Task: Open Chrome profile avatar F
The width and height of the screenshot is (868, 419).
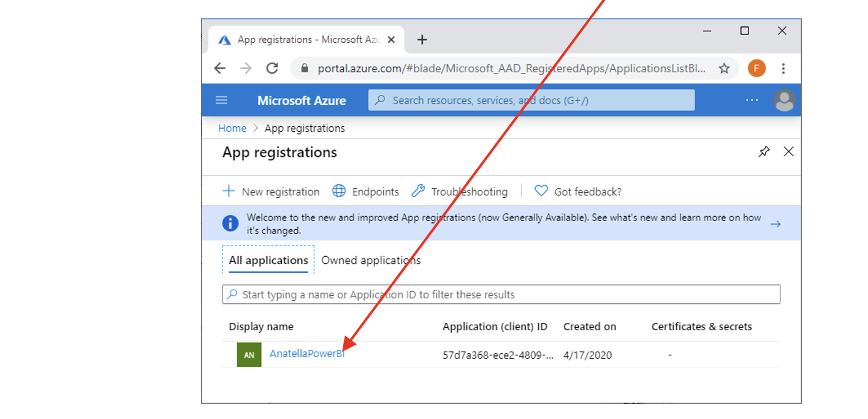Action: (x=756, y=69)
